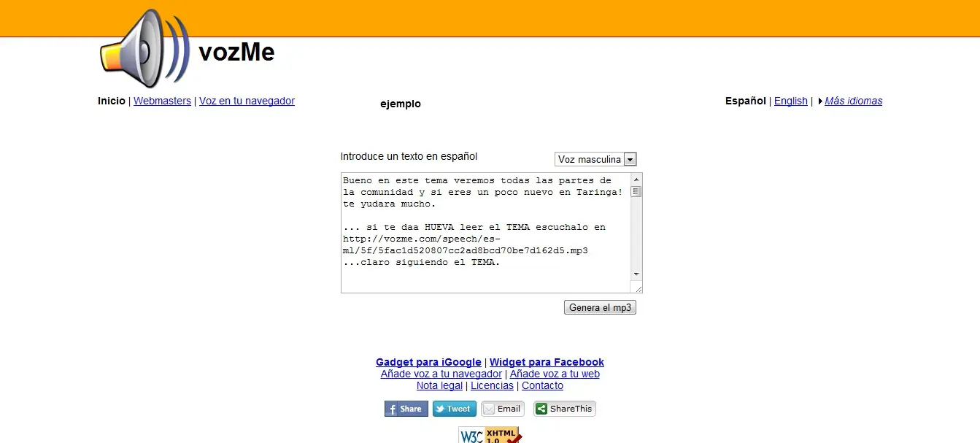
Task: Open the Contacto link
Action: 542,385
